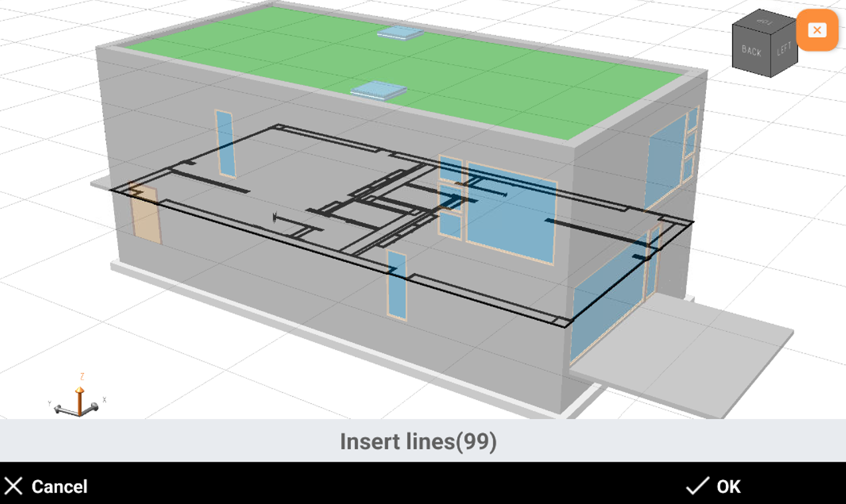
Task: Click the X axis handle of the gizmo
Action: [97, 405]
